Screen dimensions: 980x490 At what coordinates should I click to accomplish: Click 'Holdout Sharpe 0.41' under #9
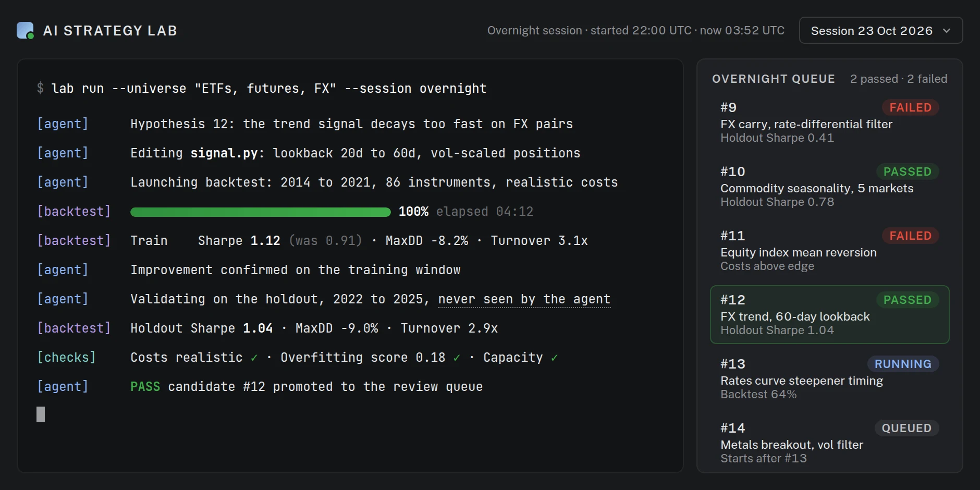(777, 138)
